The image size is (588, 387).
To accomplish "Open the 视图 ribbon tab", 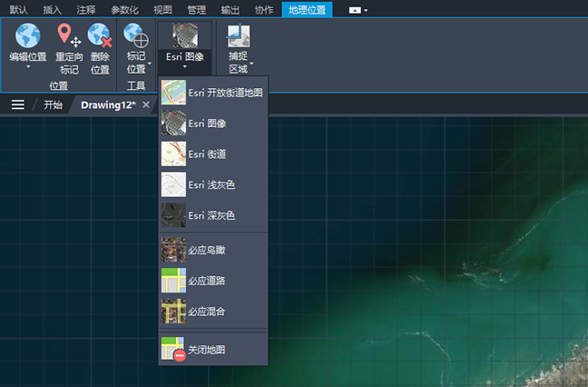I will click(162, 10).
